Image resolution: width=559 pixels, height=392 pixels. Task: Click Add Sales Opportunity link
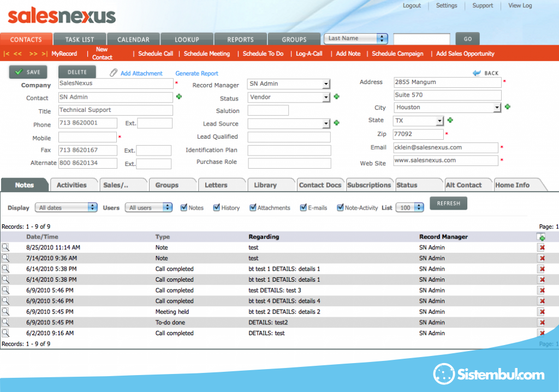tap(465, 54)
